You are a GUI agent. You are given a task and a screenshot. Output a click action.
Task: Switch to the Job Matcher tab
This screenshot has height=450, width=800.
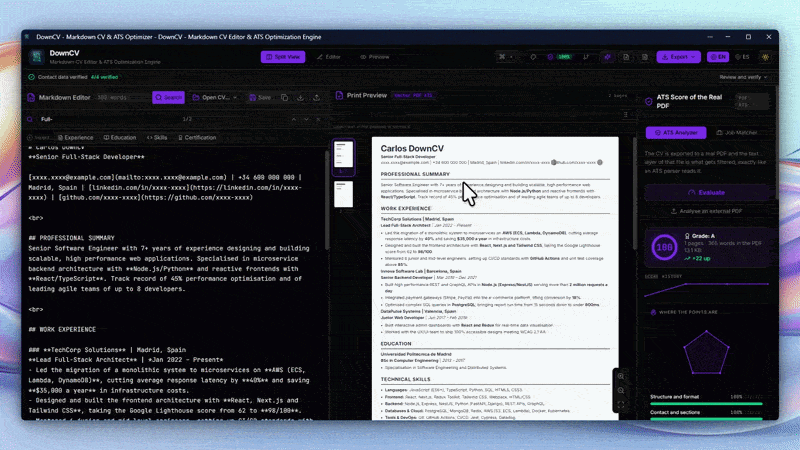point(737,133)
